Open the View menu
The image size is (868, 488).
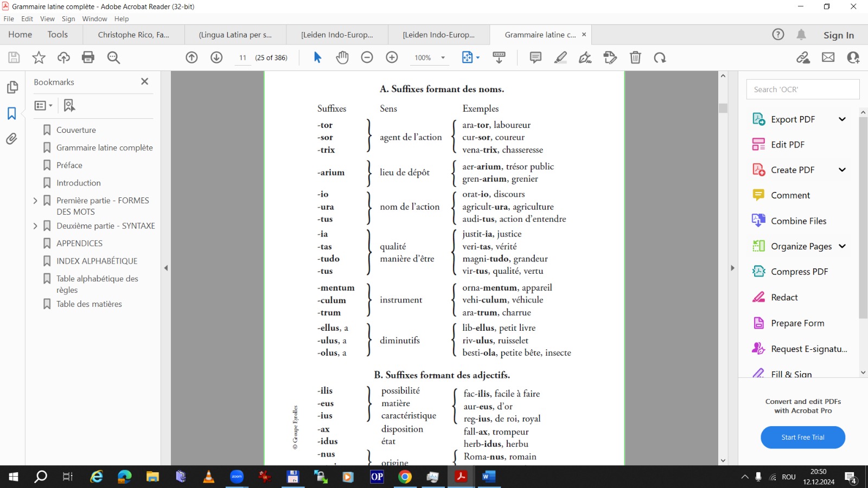click(x=47, y=19)
